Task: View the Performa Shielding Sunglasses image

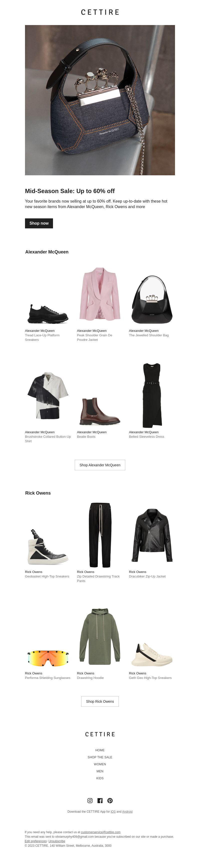Action: tap(48, 658)
